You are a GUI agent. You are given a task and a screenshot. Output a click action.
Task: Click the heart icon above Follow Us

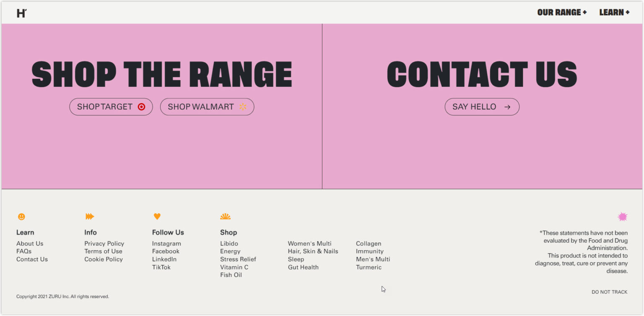(157, 216)
